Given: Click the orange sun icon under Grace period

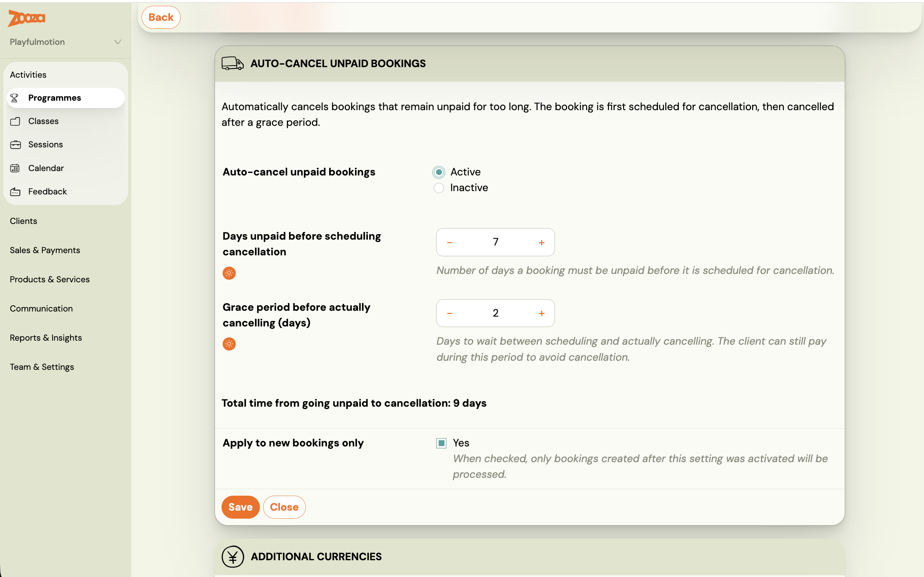Looking at the screenshot, I should [229, 344].
